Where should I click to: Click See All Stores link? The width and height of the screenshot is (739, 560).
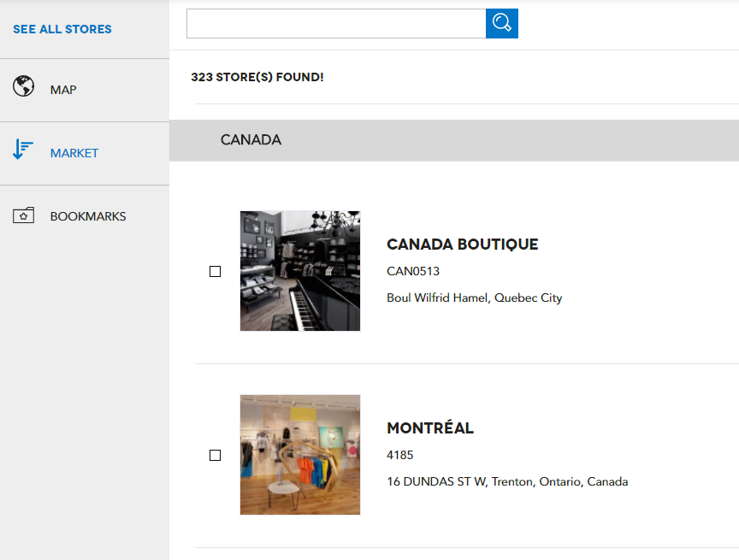pyautogui.click(x=62, y=29)
